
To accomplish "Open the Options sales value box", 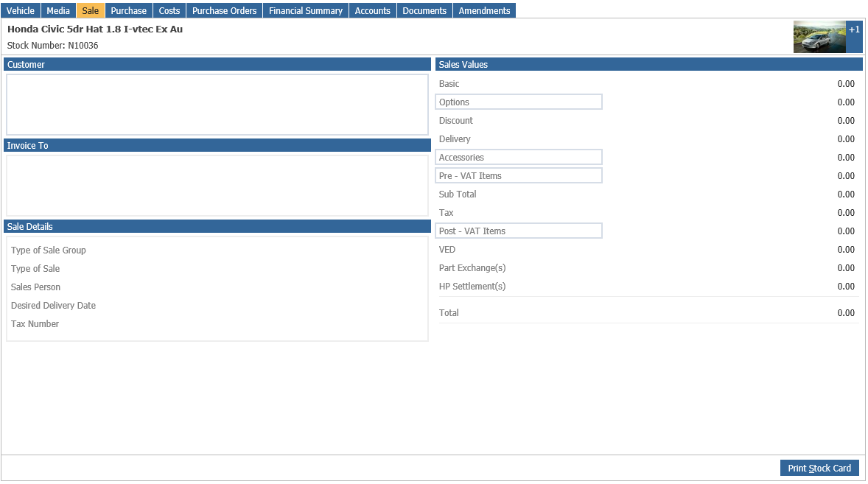I will pos(519,102).
